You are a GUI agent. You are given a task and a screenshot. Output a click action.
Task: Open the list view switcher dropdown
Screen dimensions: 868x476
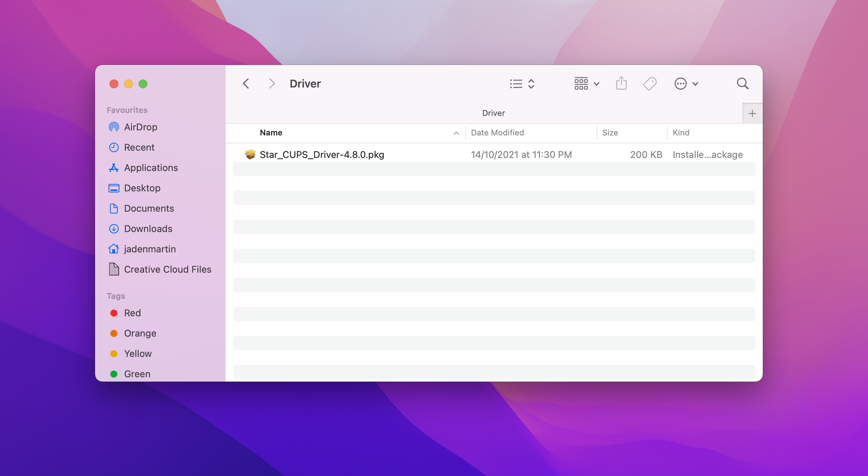(x=522, y=84)
